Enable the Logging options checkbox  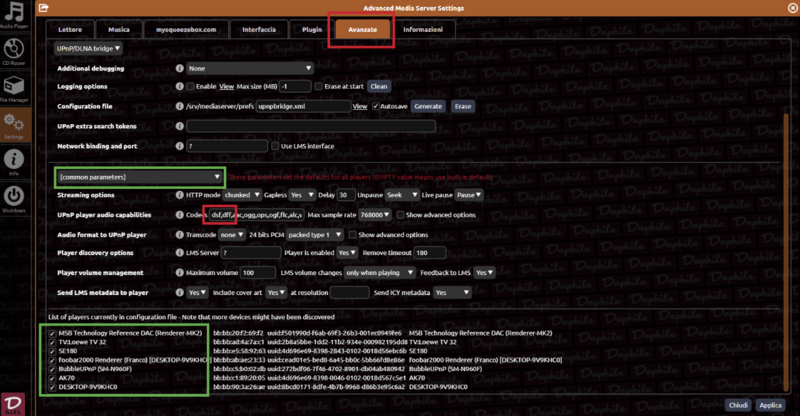coord(190,87)
